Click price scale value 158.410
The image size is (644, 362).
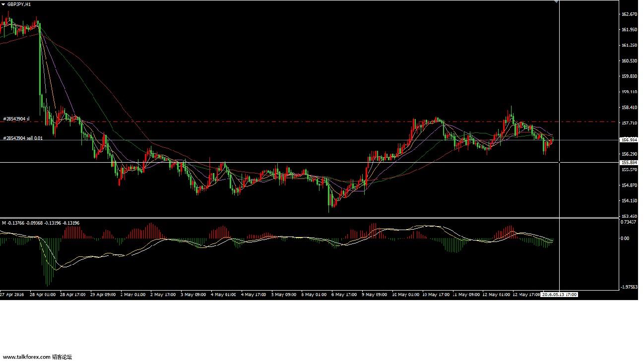tap(629, 107)
